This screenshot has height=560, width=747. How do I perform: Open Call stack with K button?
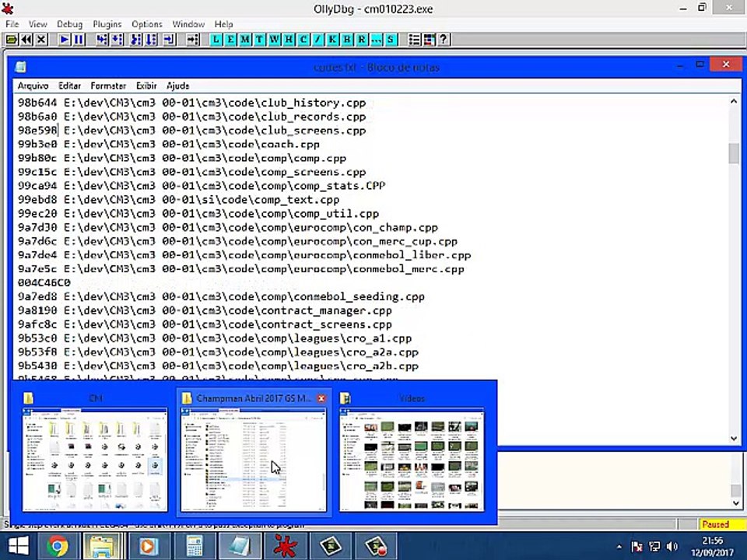pos(332,40)
